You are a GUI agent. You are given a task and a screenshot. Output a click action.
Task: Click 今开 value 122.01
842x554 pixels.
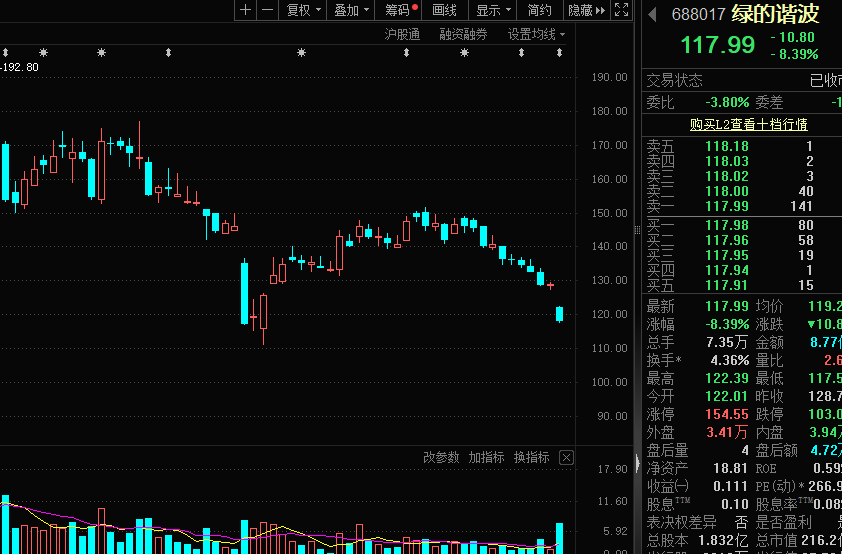click(x=727, y=396)
